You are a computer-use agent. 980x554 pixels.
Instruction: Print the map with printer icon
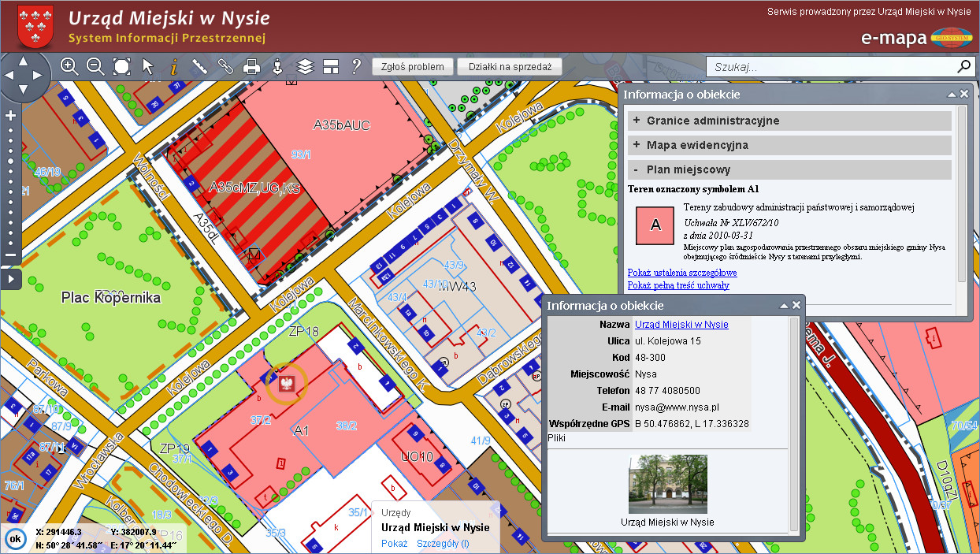coord(251,66)
